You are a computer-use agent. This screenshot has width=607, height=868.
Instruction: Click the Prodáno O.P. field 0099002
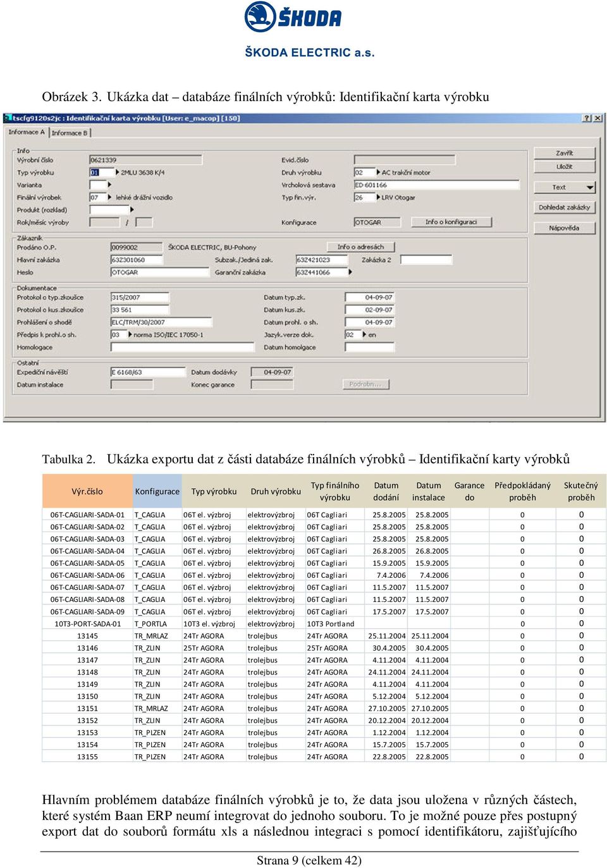pos(137,247)
